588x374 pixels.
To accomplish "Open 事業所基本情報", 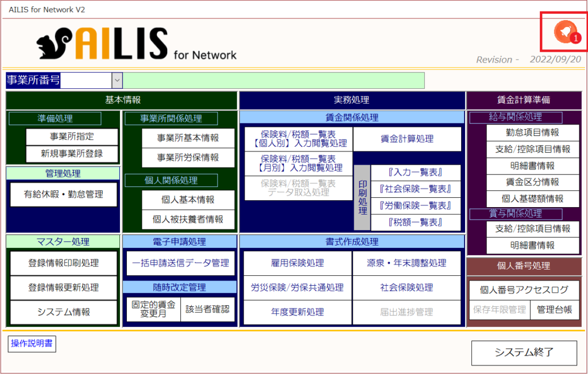I will pyautogui.click(x=188, y=138).
